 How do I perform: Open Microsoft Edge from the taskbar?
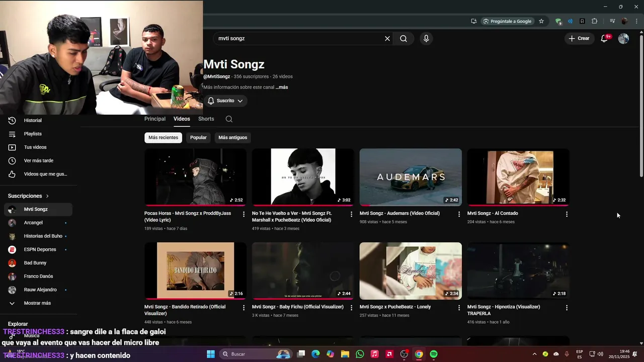tap(315, 354)
